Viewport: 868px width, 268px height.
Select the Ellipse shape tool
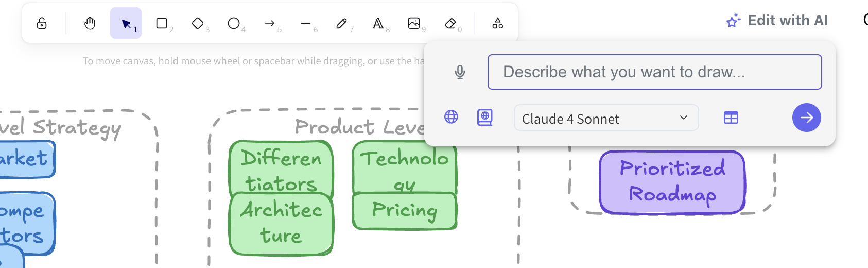pos(234,23)
